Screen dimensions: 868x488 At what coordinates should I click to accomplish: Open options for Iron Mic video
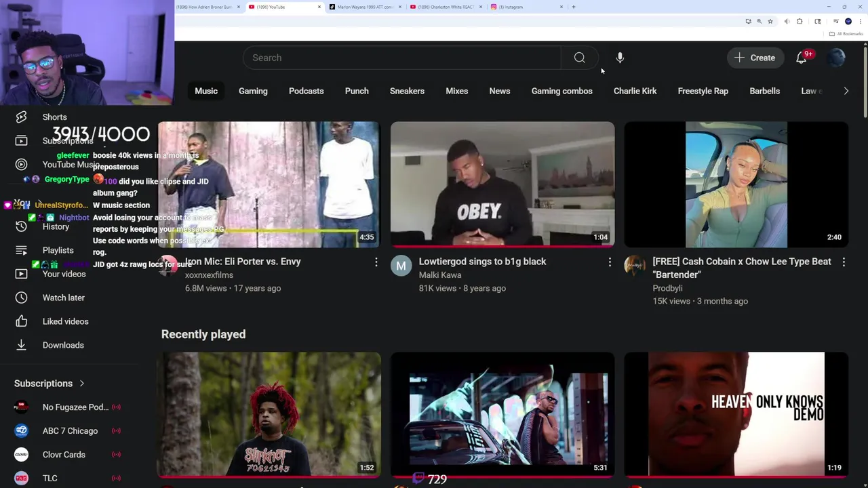(x=376, y=262)
